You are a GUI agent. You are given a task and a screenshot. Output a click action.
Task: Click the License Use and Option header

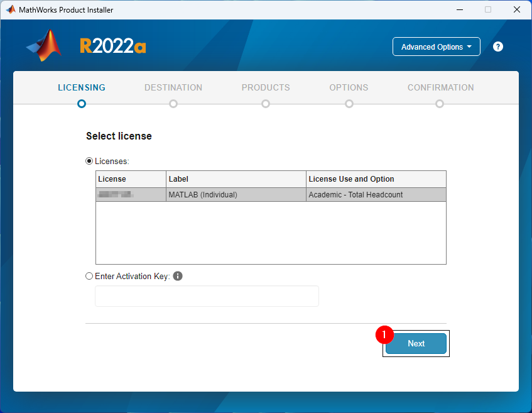376,179
